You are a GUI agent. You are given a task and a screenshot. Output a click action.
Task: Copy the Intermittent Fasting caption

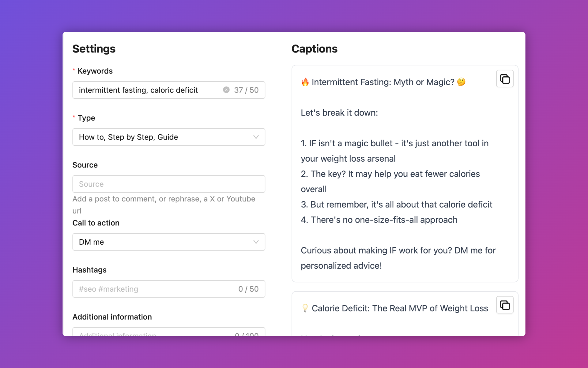pos(504,79)
